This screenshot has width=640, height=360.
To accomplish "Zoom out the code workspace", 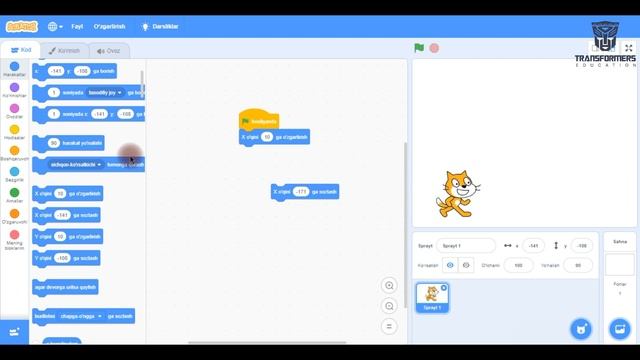I will [x=389, y=306].
